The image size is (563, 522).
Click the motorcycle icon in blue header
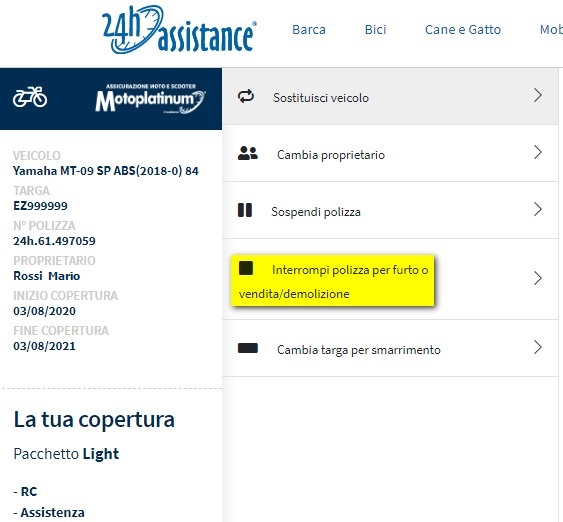click(30, 97)
